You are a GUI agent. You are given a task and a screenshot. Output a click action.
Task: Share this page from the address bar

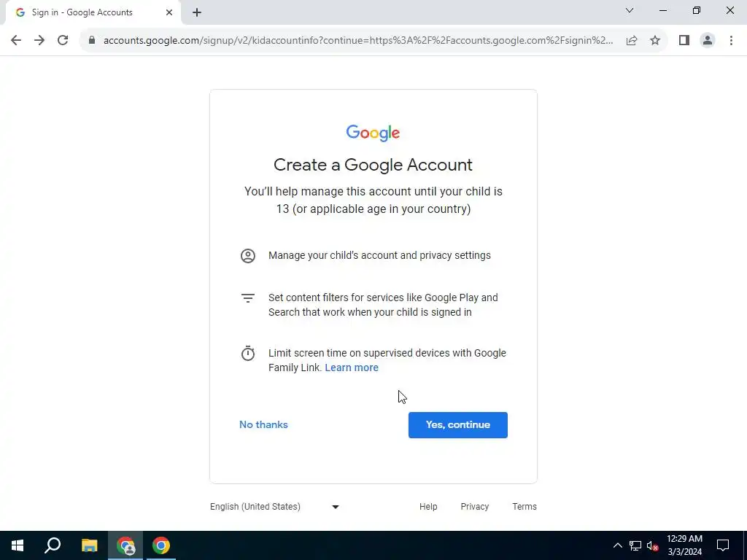(632, 41)
